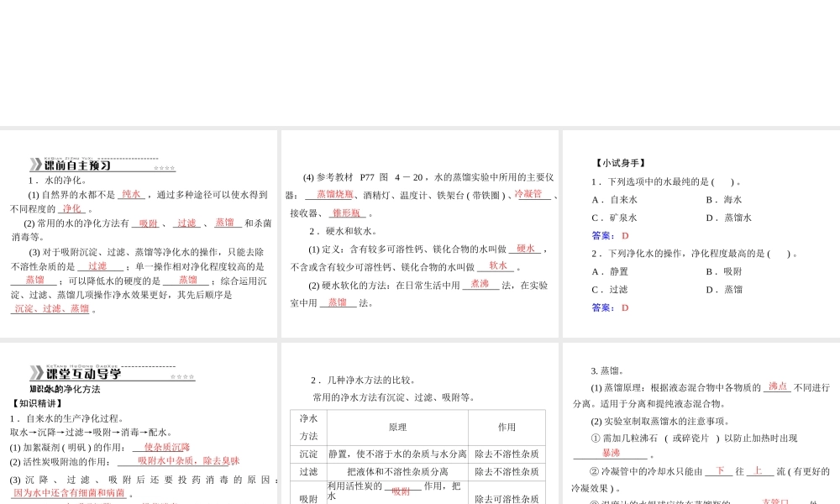The height and width of the screenshot is (504, 840).
Task: Select the slide with 几种净水方法的比较 table
Action: 420,423
